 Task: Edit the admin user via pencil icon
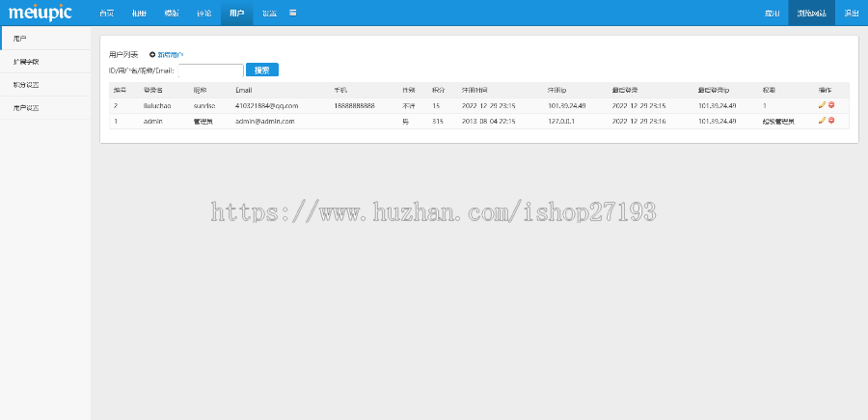pos(822,121)
